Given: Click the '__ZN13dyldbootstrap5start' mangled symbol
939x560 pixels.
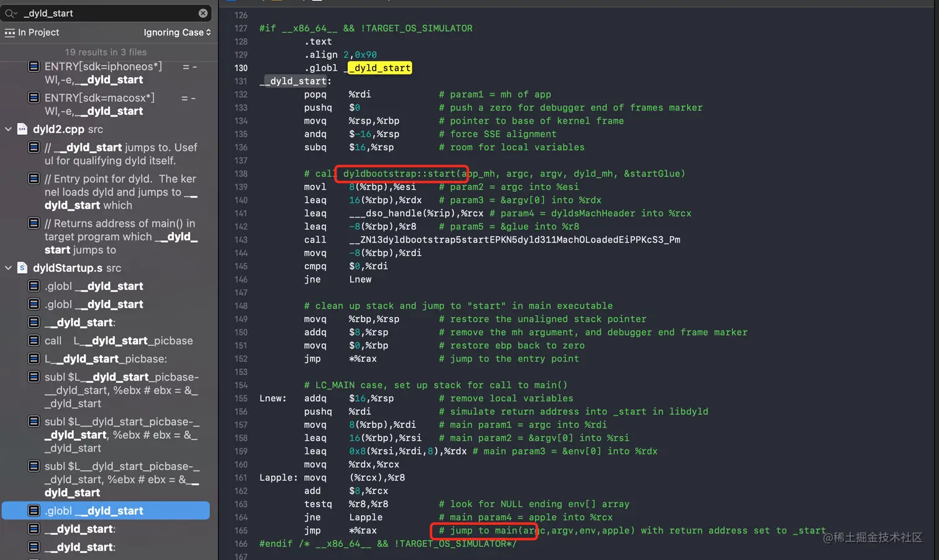Looking at the screenshot, I should (514, 240).
